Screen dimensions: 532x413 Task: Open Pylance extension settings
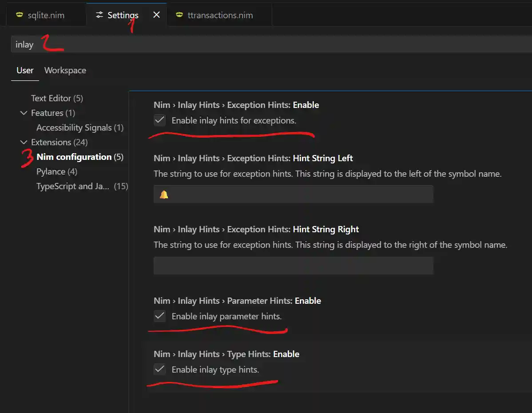point(56,171)
